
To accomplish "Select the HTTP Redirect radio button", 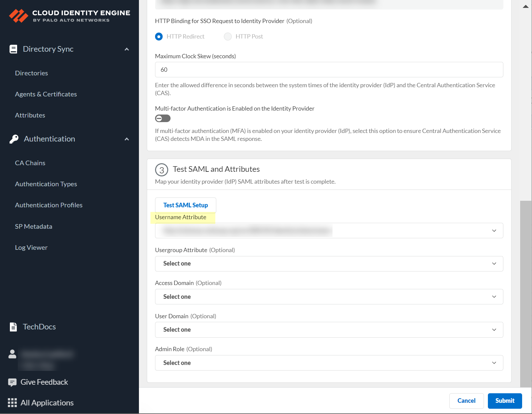I will 159,37.
